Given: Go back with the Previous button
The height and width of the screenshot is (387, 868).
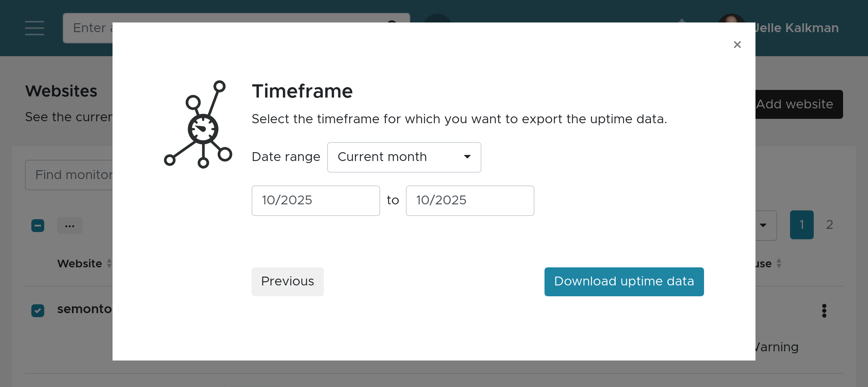Looking at the screenshot, I should tap(287, 281).
